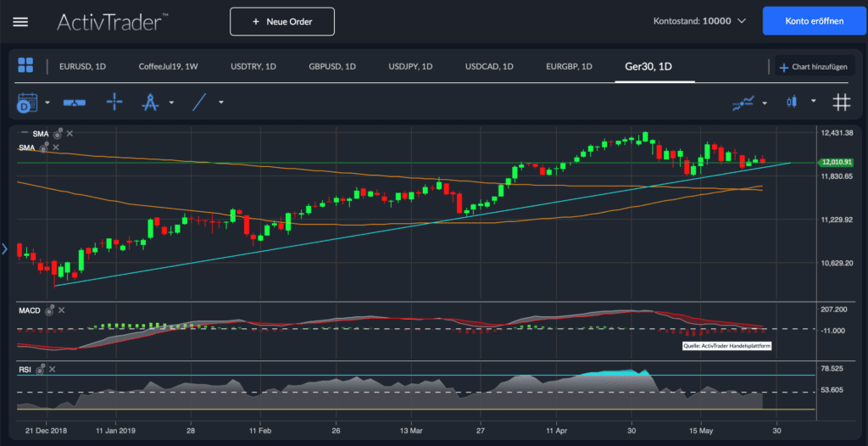868x446 pixels.
Task: Click the Quelle: ActivTrader Handelsplattform note
Action: coord(727,346)
